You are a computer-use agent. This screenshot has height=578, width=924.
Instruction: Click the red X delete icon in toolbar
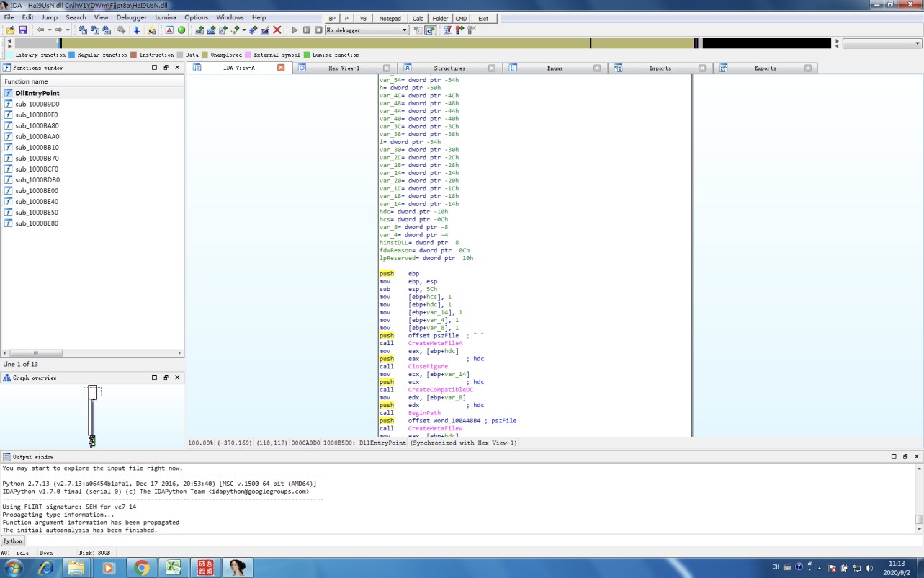pyautogui.click(x=277, y=30)
